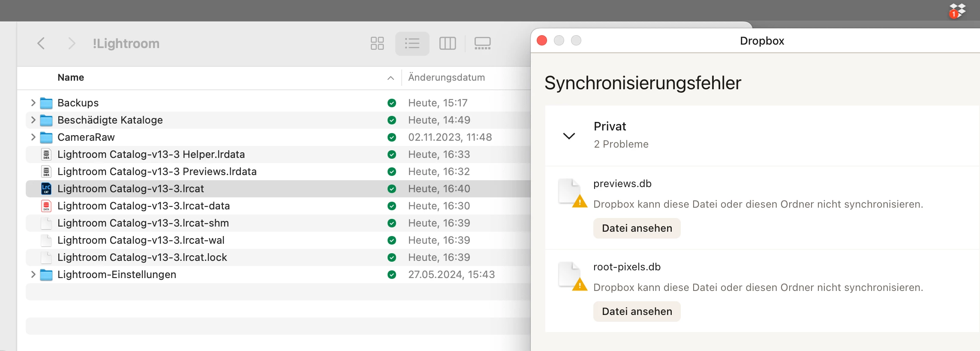Image resolution: width=980 pixels, height=351 pixels.
Task: Select the Lightroom-Einstellungen folder icon
Action: point(46,275)
